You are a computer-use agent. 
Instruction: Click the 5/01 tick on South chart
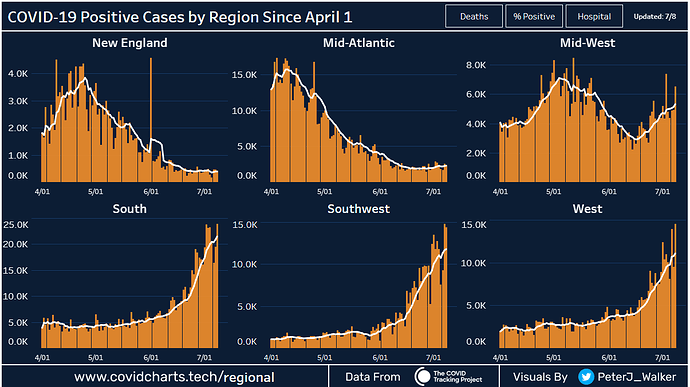click(x=95, y=358)
